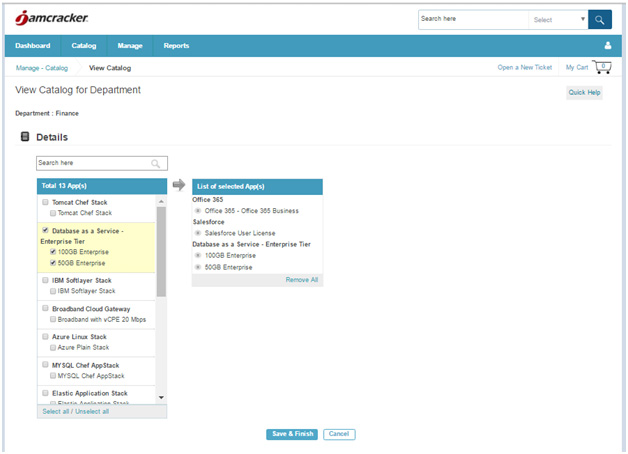This screenshot has width=628, height=454.
Task: Click the View Catalog breadcrumb text
Action: [x=110, y=68]
